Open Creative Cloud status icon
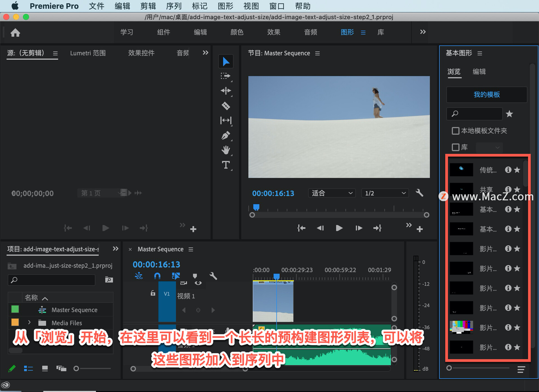539x392 pixels. point(6,385)
